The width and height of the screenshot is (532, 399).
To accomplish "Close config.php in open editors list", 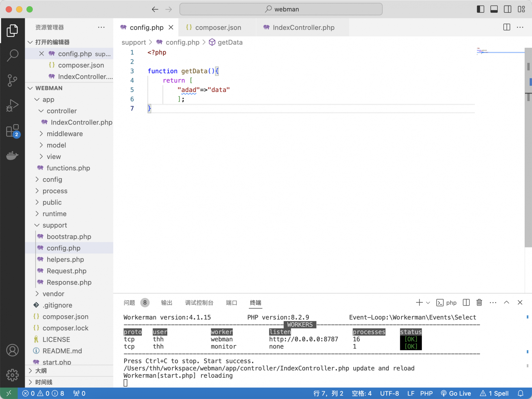I will (x=41, y=53).
